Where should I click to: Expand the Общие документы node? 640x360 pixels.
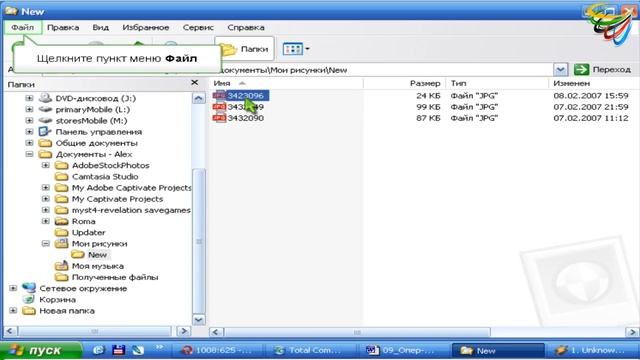[x=29, y=143]
